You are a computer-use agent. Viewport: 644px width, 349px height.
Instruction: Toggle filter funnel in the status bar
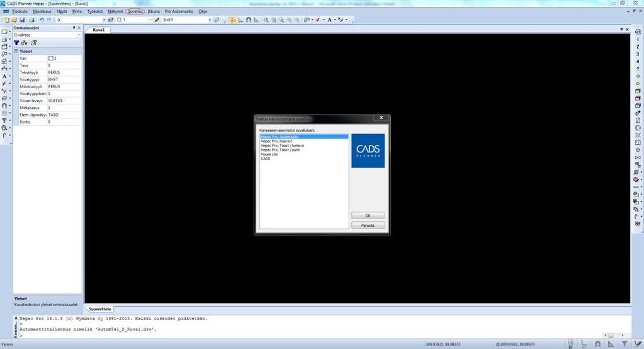(624, 344)
